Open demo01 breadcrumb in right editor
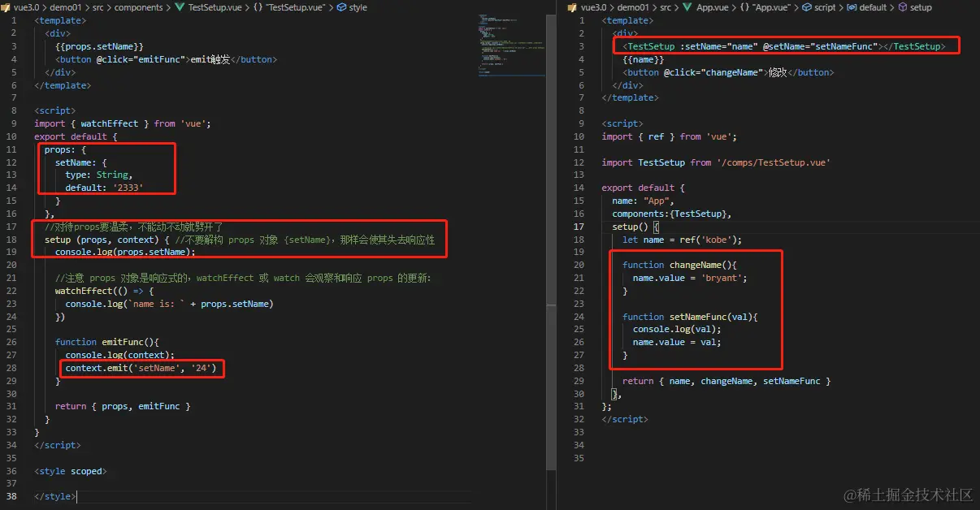This screenshot has height=510, width=980. (633, 7)
